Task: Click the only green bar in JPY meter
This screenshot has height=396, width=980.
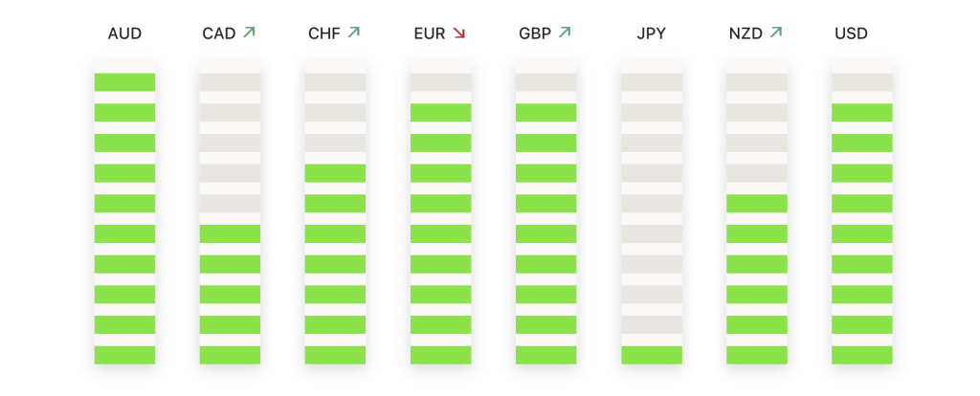Action: (x=651, y=356)
